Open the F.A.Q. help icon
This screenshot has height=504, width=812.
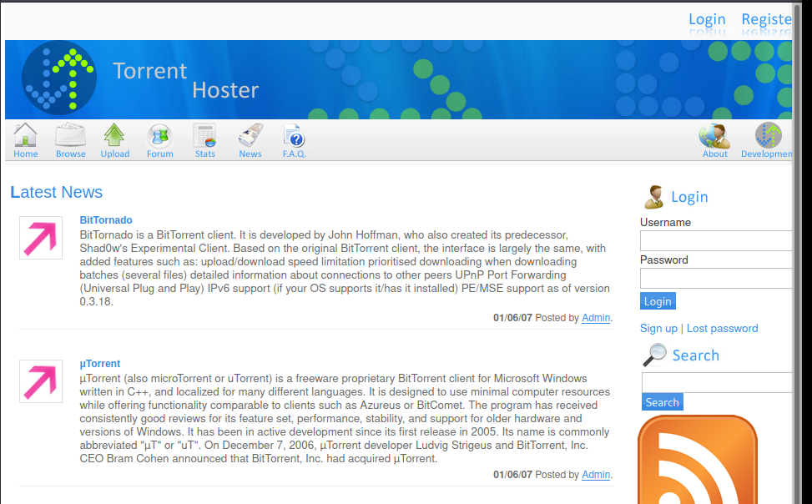(294, 136)
